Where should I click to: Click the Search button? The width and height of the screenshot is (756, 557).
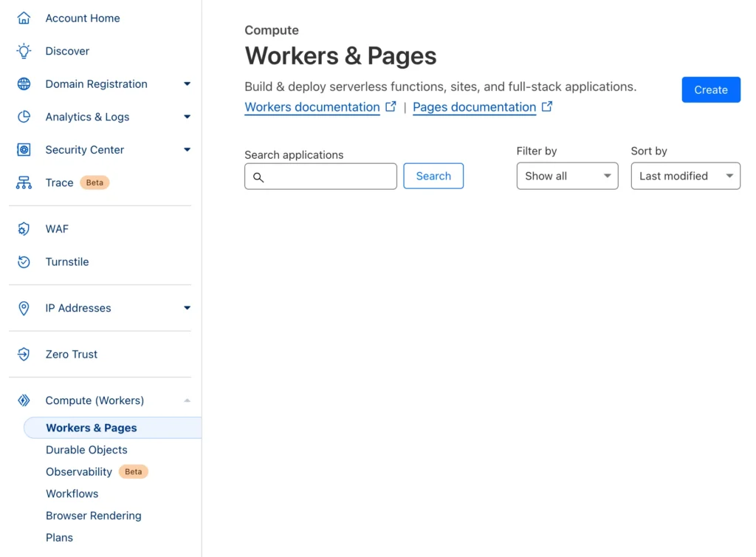pos(433,176)
